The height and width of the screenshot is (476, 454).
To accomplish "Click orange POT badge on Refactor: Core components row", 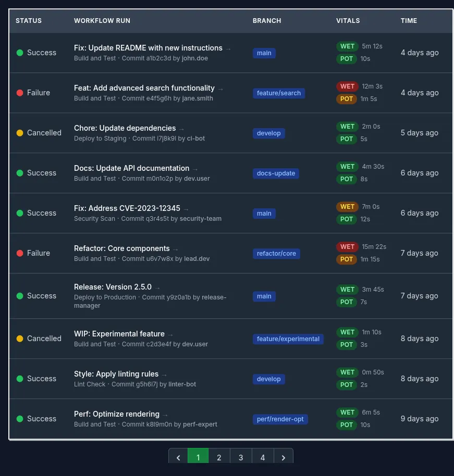I will [347, 259].
